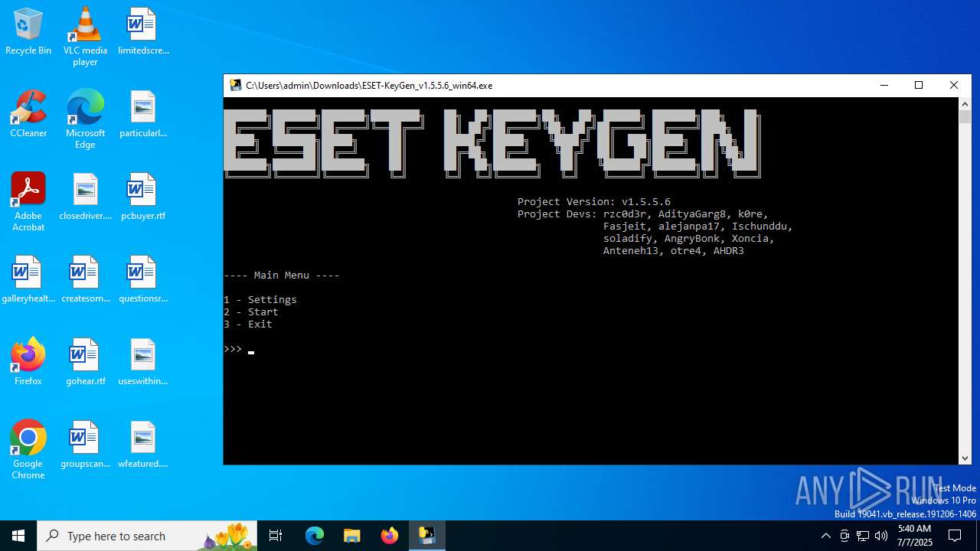Open the network status tray icon

[863, 536]
